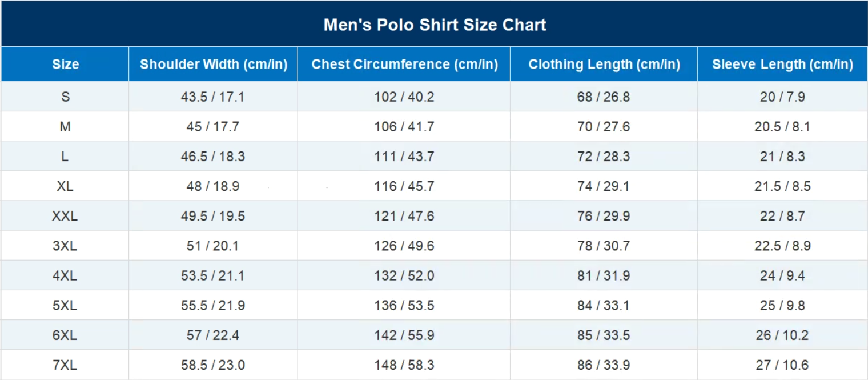
Task: Select the 3XL size row label
Action: tap(65, 246)
